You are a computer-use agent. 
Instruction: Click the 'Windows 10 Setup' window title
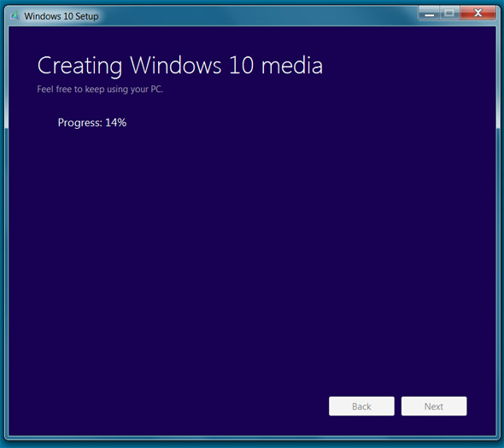(x=62, y=16)
